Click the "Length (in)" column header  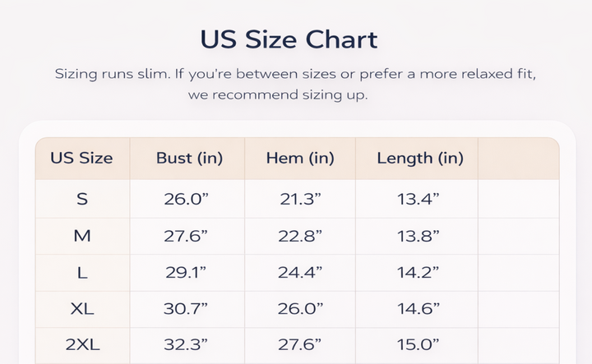(x=420, y=158)
